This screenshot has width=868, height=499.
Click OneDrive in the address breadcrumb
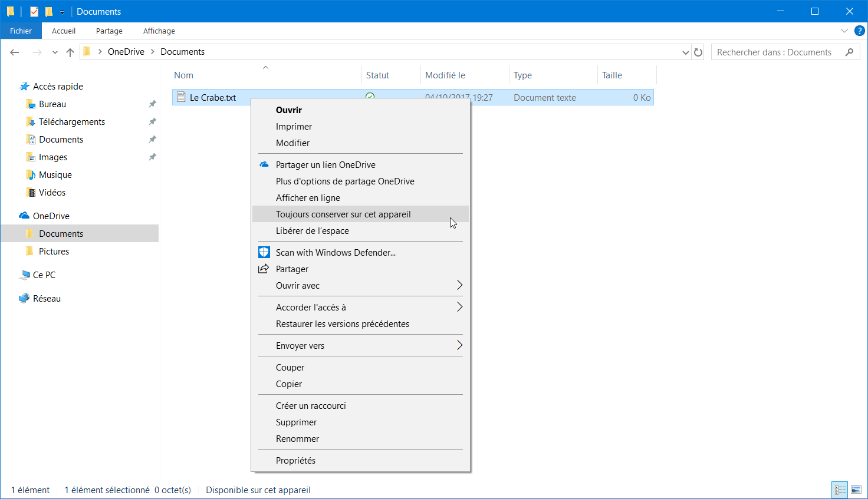pos(126,52)
